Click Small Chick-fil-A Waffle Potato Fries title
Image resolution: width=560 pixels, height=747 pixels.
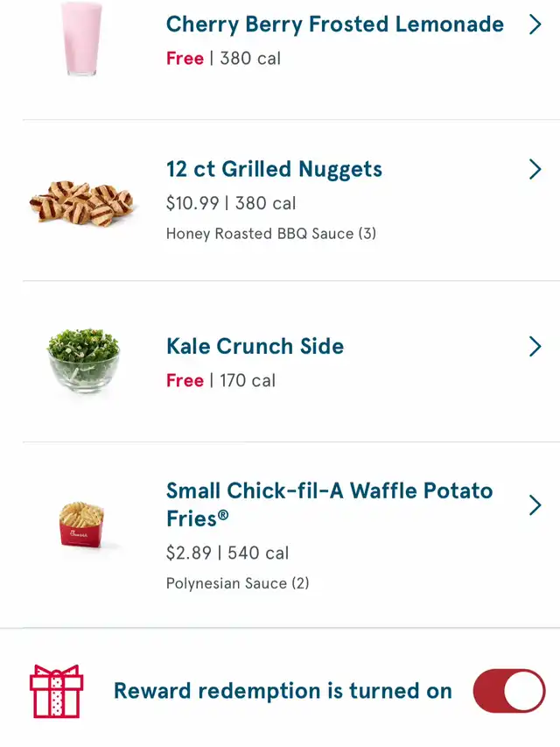[x=330, y=504]
